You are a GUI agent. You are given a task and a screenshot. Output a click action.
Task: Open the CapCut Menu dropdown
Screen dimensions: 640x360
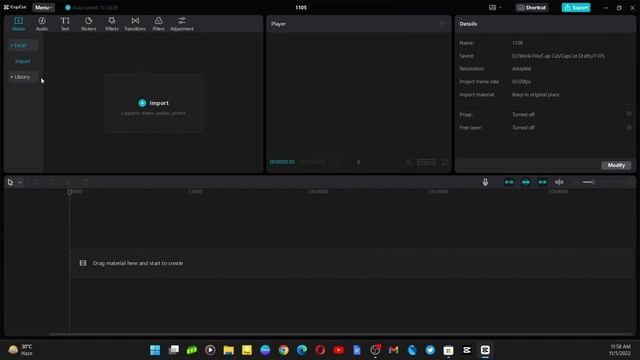(43, 7)
